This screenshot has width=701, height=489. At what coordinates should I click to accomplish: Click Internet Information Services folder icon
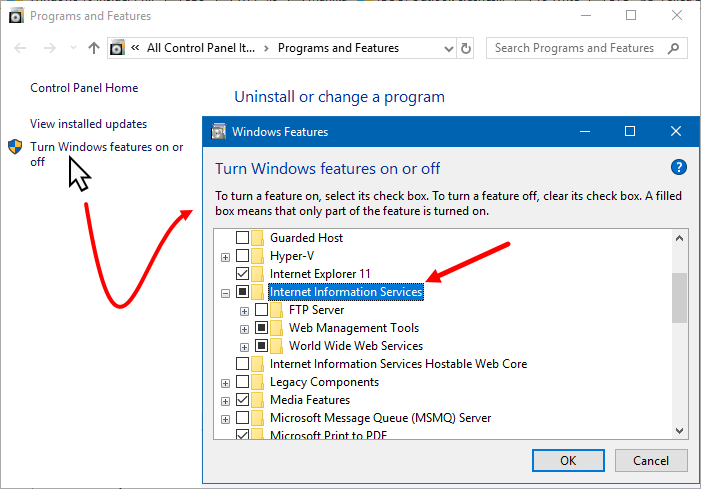click(258, 292)
